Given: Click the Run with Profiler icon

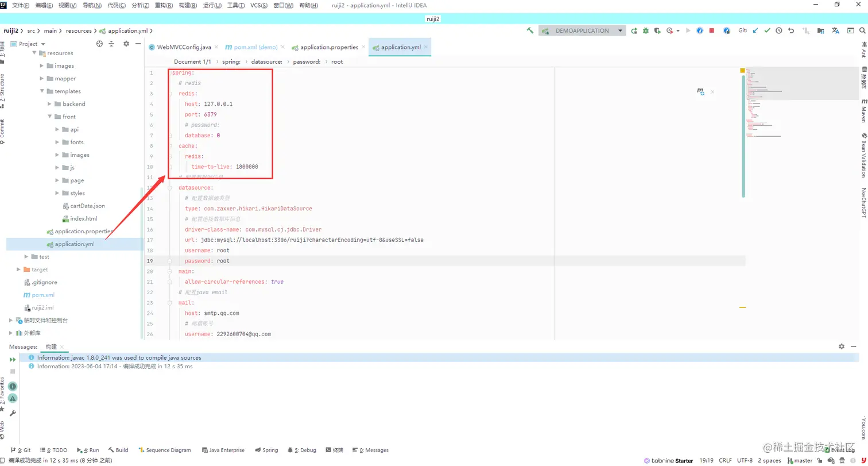Looking at the screenshot, I should [x=670, y=31].
